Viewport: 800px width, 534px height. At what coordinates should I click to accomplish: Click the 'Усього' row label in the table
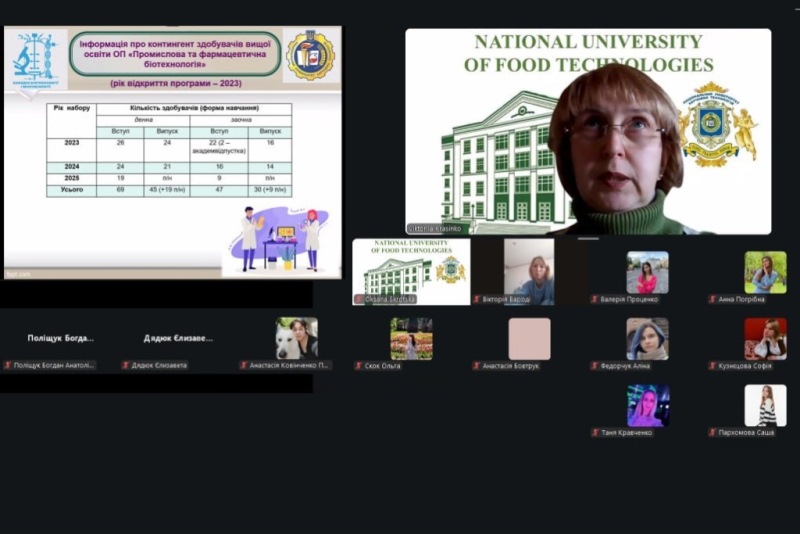tap(72, 190)
